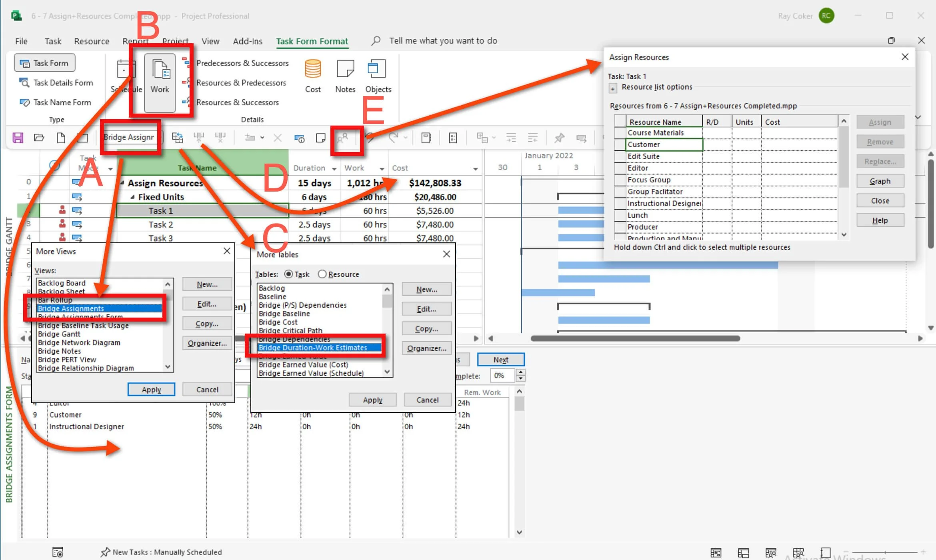Viewport: 936px width, 560px height.
Task: Switch to Gantt Chart view in status bar
Action: [716, 553]
